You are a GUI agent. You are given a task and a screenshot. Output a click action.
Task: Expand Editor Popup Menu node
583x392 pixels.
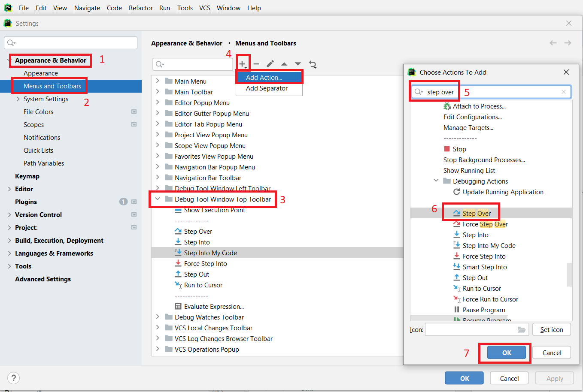(x=158, y=103)
